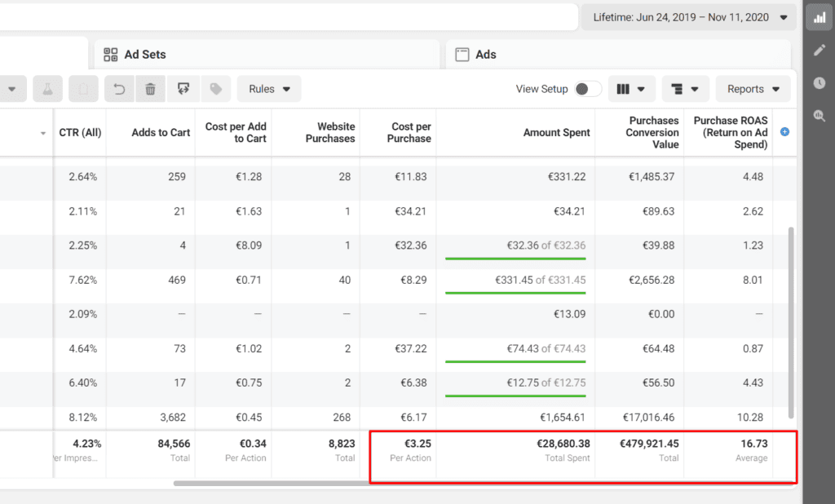
Task: Open the columns selector dropdown
Action: (x=631, y=89)
